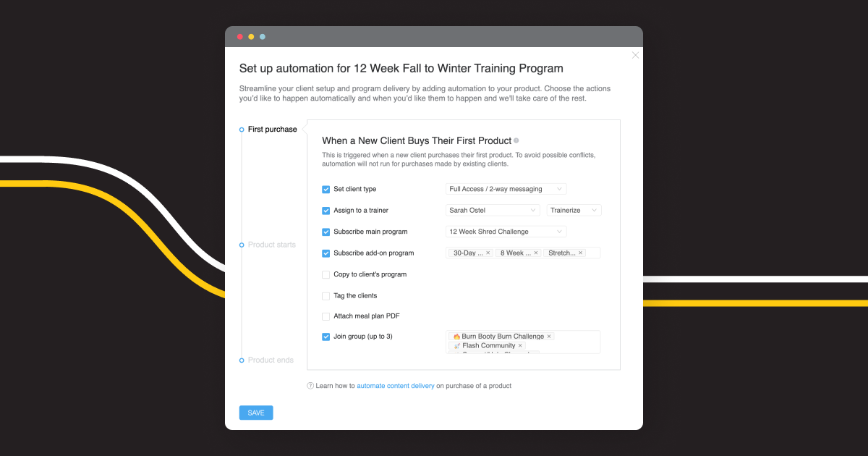Remove the 8 Week add-on program tag

click(x=536, y=253)
